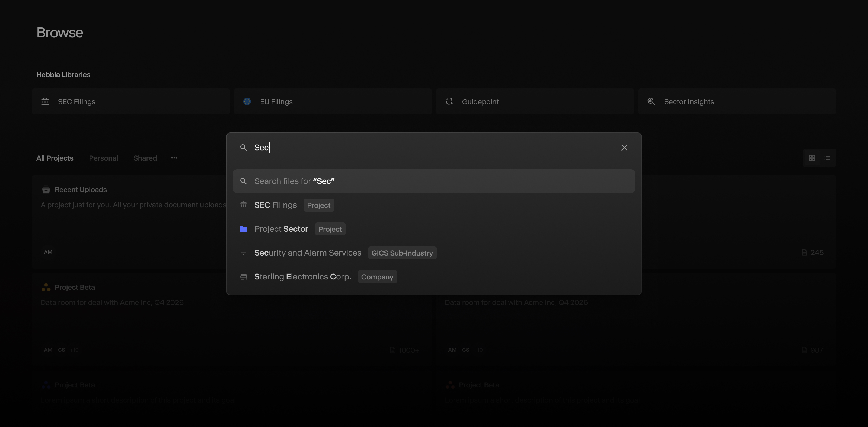Viewport: 868px width, 427px height.
Task: Click the inbox icon beside Recent Uploads
Action: [46, 189]
